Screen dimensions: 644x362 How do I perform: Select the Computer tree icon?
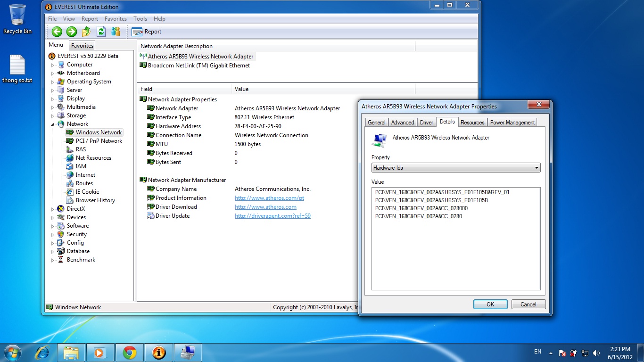[x=61, y=65]
